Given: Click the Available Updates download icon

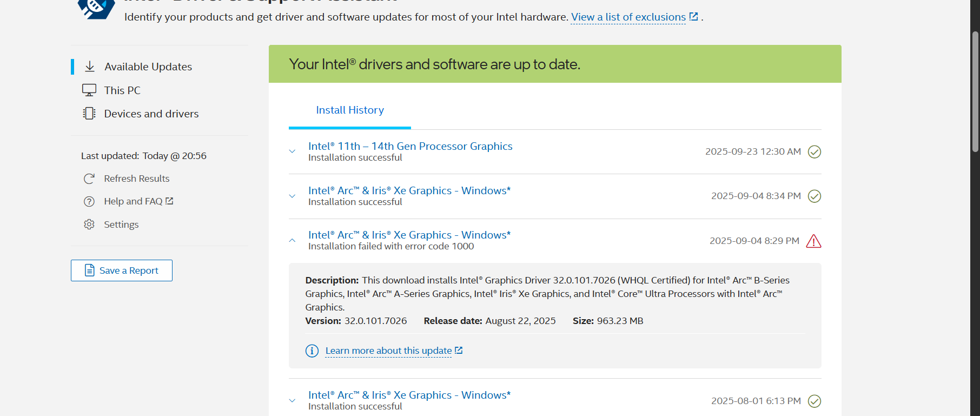Looking at the screenshot, I should (x=90, y=67).
